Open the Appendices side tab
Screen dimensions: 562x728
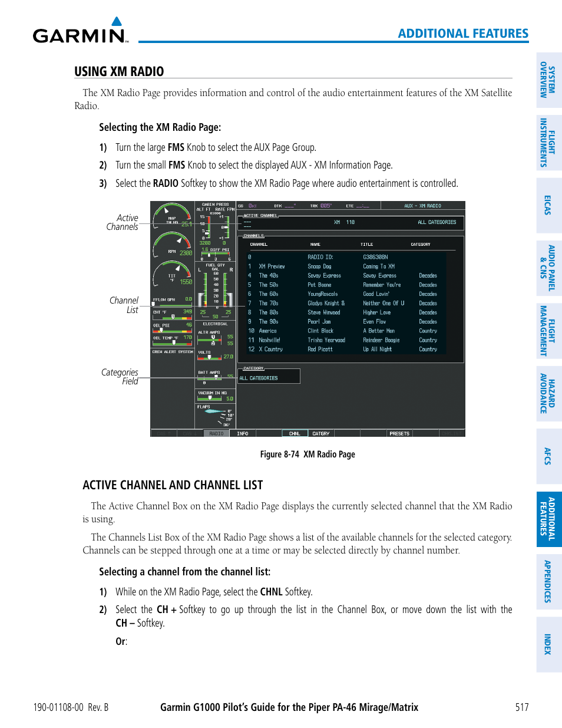coord(548,581)
